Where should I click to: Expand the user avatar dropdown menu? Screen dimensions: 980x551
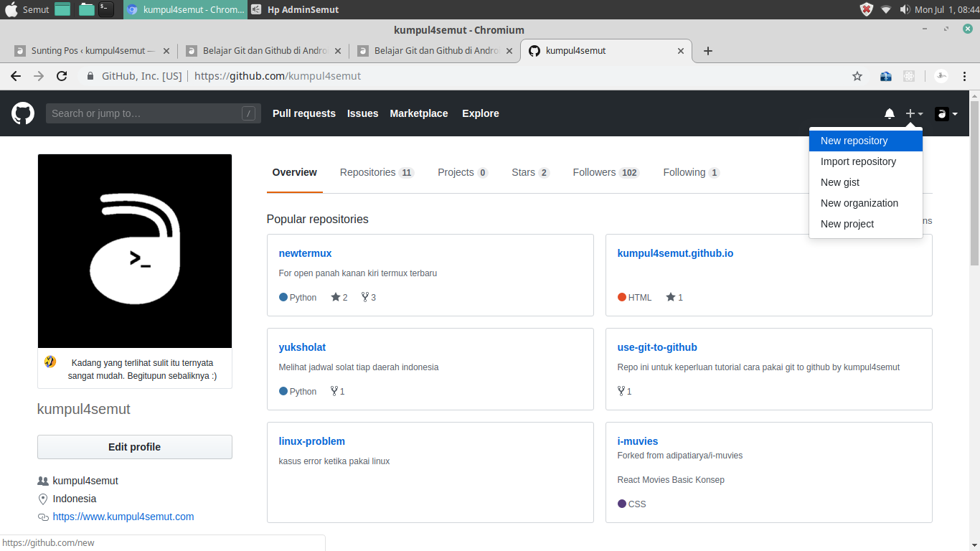(x=946, y=113)
